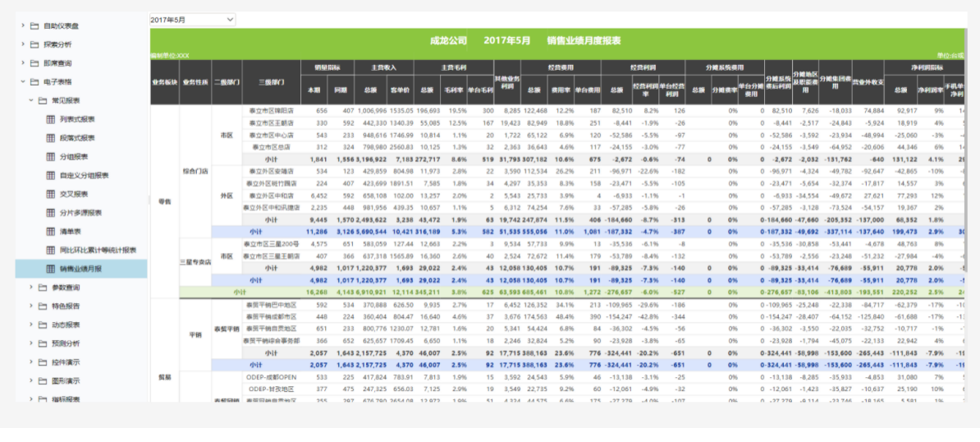The width and height of the screenshot is (980, 442).
Task: Click the 销售业绩月报 table icon
Action: 51,269
